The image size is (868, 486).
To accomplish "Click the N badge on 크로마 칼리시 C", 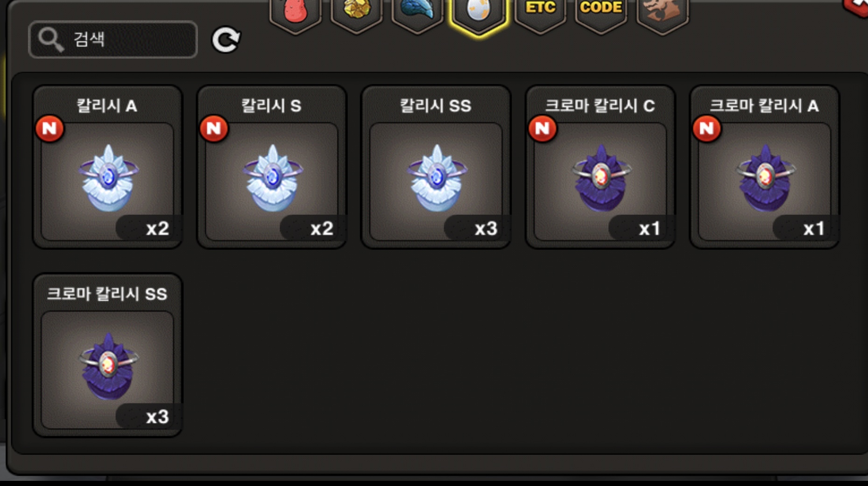I will pyautogui.click(x=543, y=128).
